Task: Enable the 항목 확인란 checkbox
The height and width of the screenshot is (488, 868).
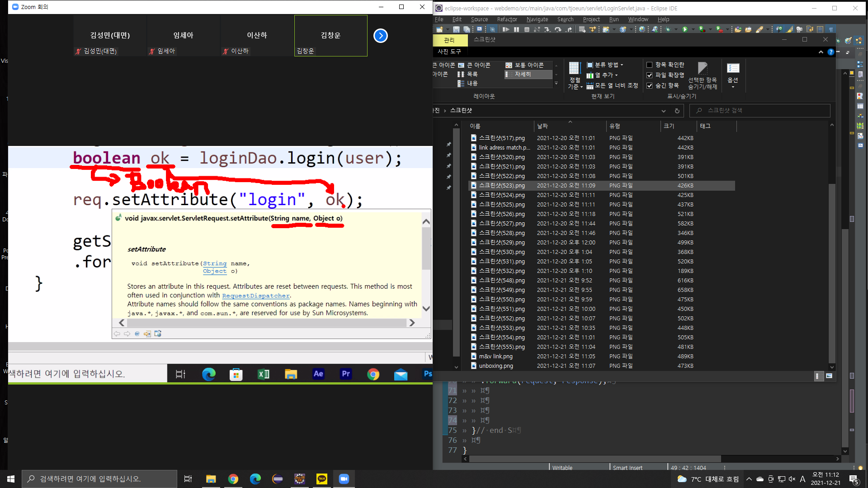Action: coord(650,65)
